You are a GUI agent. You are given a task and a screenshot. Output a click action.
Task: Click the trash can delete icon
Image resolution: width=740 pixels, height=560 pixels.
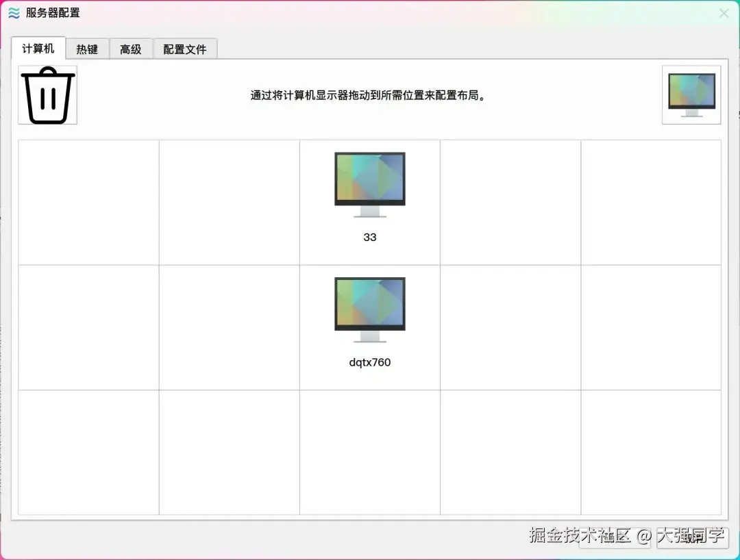(48, 95)
